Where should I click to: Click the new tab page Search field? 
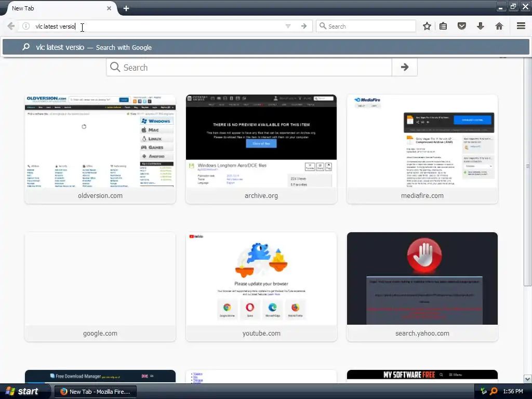[x=249, y=67]
